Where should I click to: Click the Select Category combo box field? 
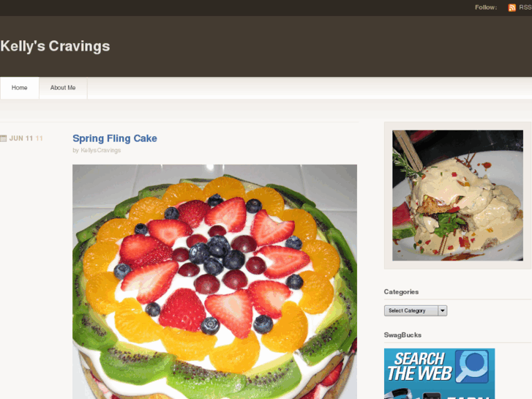click(x=416, y=310)
